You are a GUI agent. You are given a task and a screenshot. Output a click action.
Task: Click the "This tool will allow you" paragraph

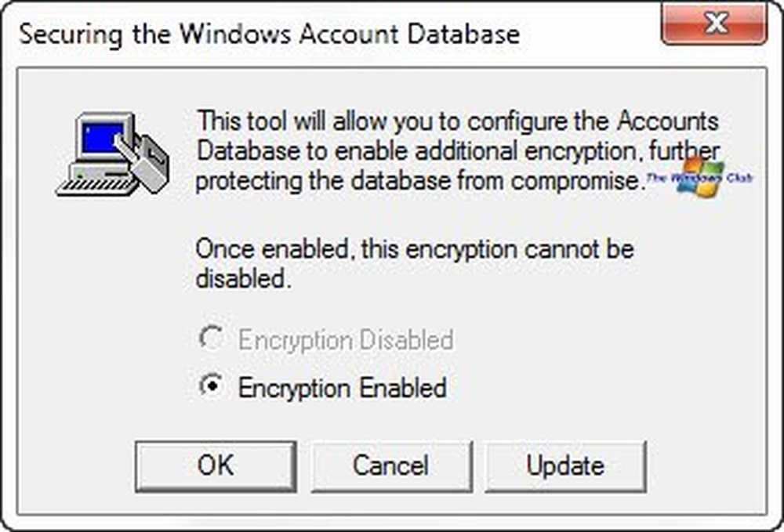click(x=458, y=151)
